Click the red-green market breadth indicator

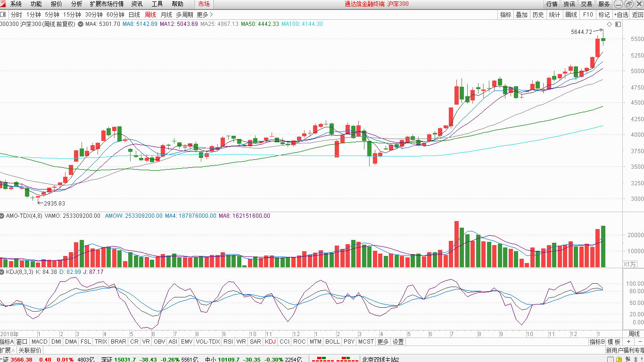336,359
